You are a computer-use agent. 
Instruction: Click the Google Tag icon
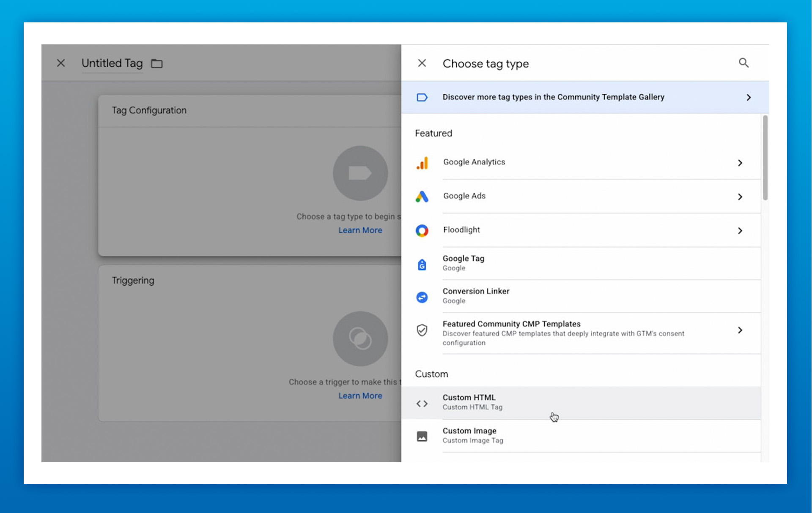point(422,264)
